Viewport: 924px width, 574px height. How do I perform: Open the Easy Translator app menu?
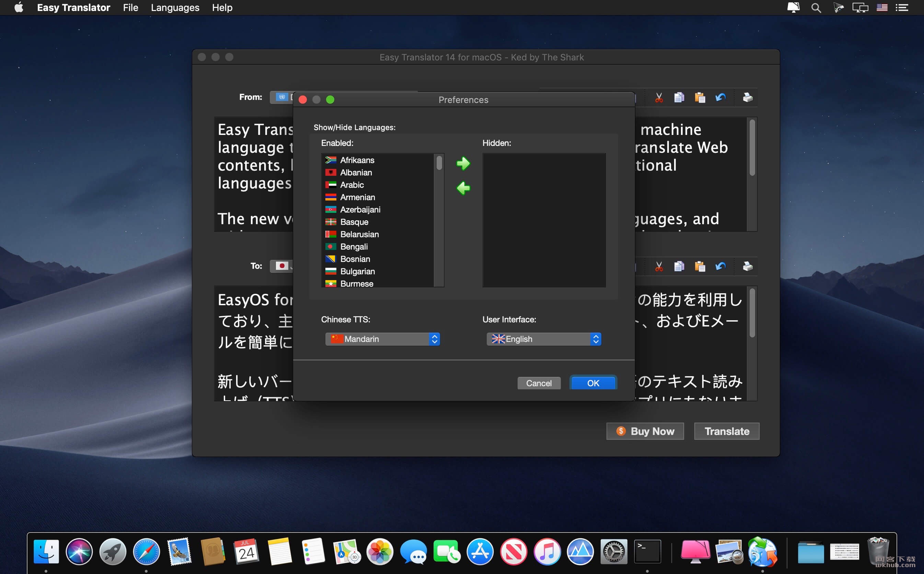[x=73, y=8]
